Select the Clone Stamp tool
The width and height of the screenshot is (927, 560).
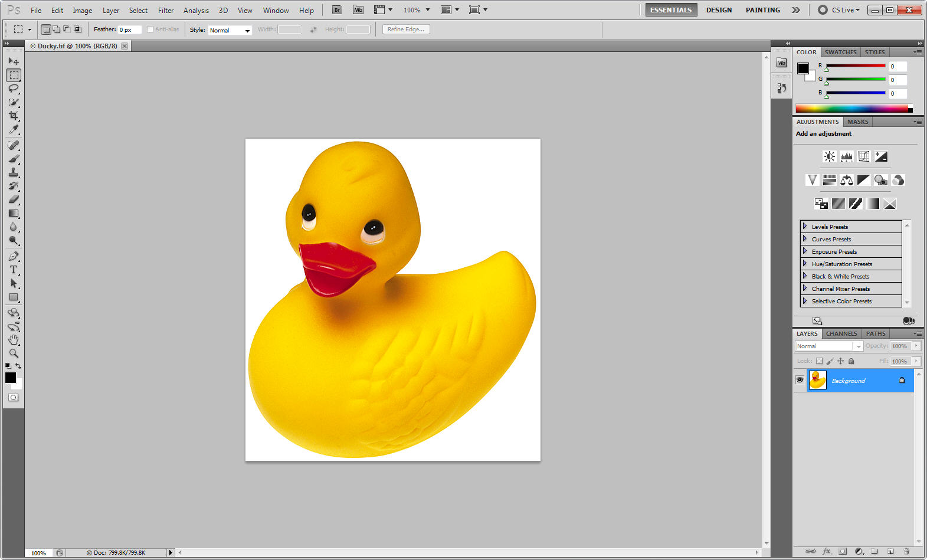[x=14, y=172]
